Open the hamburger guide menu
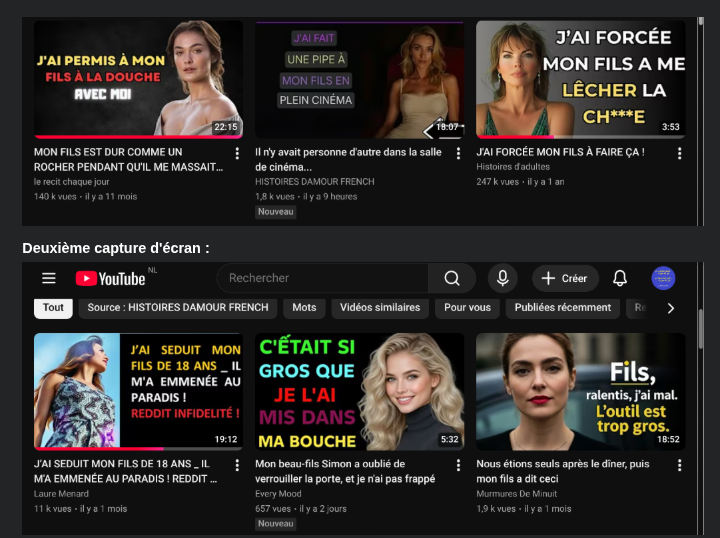The width and height of the screenshot is (720, 538). tap(49, 278)
